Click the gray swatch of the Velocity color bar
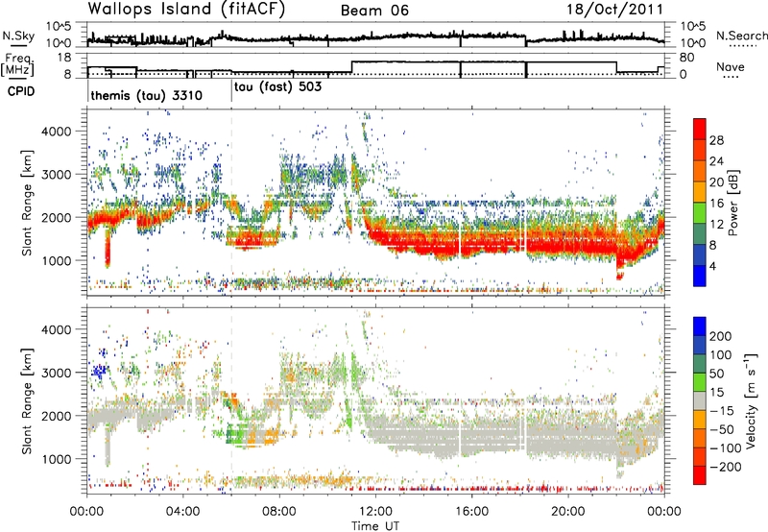Viewport: 768px width, 532px height. click(x=700, y=400)
